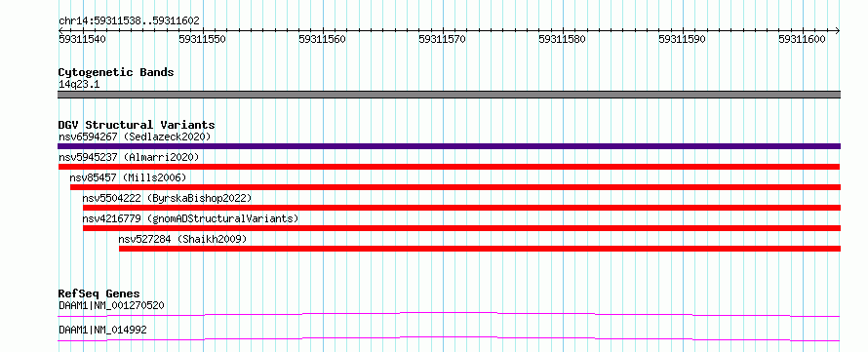This screenshot has width=868, height=352.
Task: Click ruler position 59311540
Action: point(83,39)
